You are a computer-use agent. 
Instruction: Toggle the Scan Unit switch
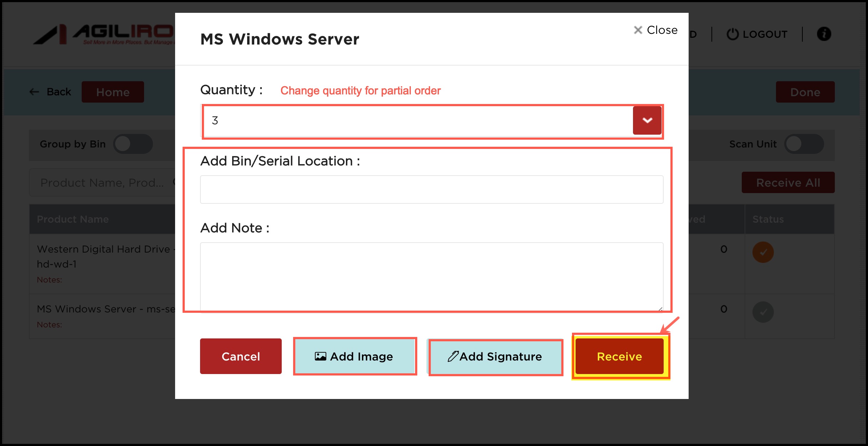tap(804, 144)
